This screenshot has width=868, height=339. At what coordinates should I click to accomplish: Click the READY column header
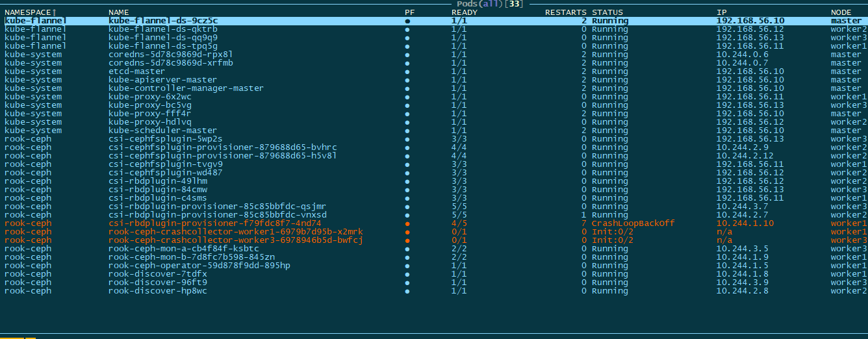[x=465, y=12]
